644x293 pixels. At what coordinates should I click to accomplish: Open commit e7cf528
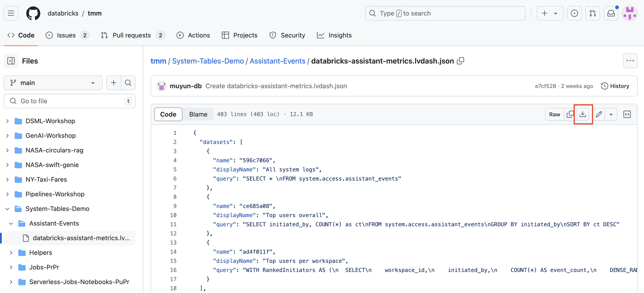[x=546, y=86]
